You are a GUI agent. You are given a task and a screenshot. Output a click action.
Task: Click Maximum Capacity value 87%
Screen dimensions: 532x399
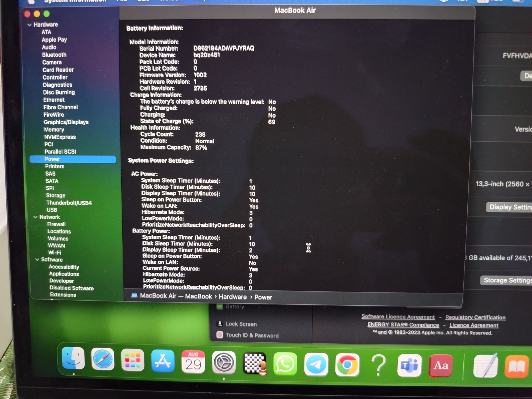201,148
